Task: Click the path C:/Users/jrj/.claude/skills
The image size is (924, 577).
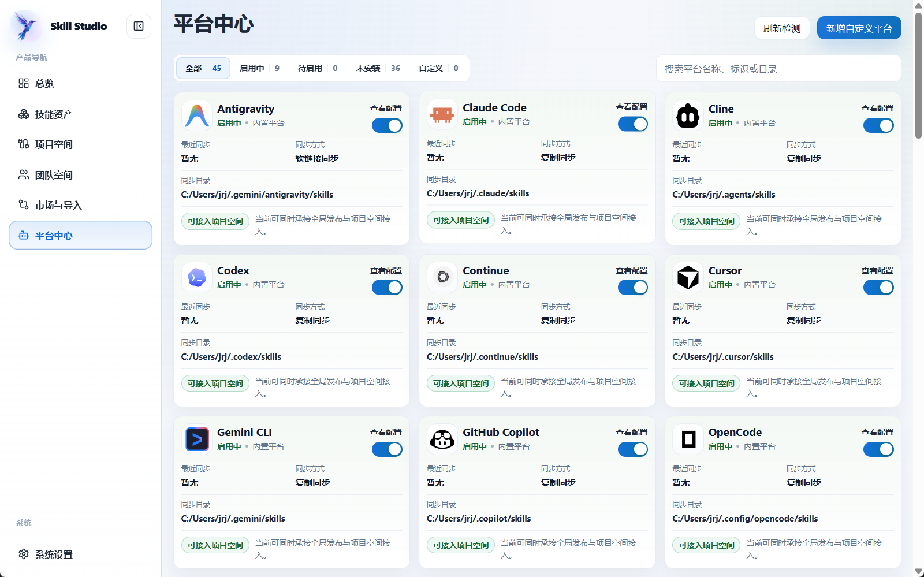Action: [478, 193]
